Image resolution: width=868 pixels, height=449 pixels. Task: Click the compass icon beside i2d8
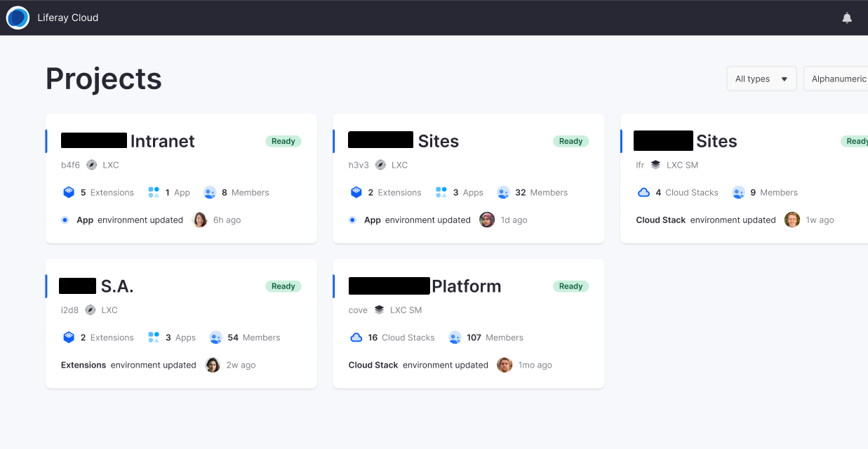[91, 310]
